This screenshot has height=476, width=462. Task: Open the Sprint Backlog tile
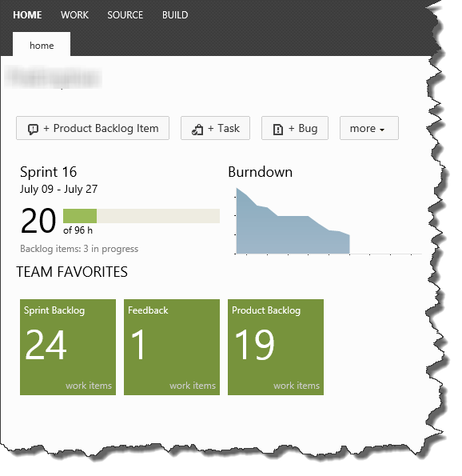(68, 347)
